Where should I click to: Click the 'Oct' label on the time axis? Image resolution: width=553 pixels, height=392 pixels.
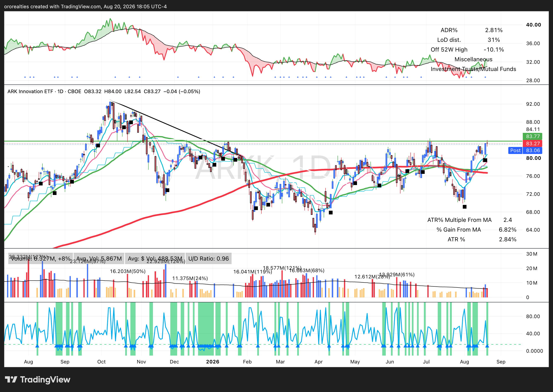point(101,362)
